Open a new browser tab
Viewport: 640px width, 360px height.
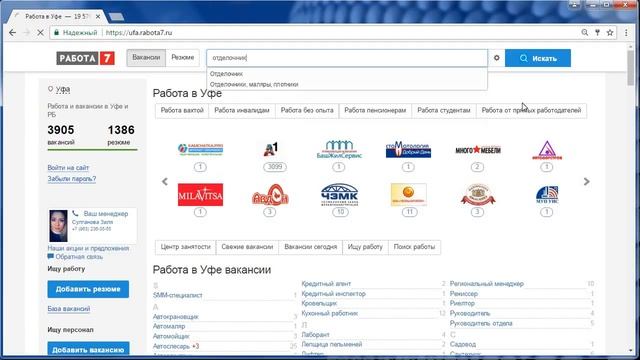pyautogui.click(x=116, y=17)
